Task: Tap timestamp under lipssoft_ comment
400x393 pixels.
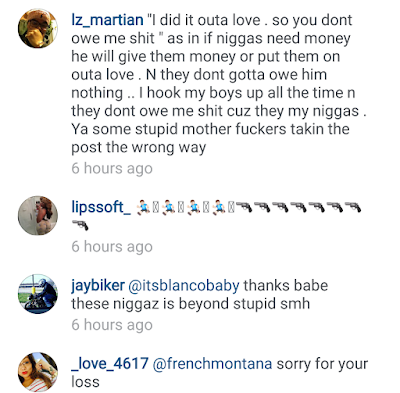Action: [x=112, y=247]
